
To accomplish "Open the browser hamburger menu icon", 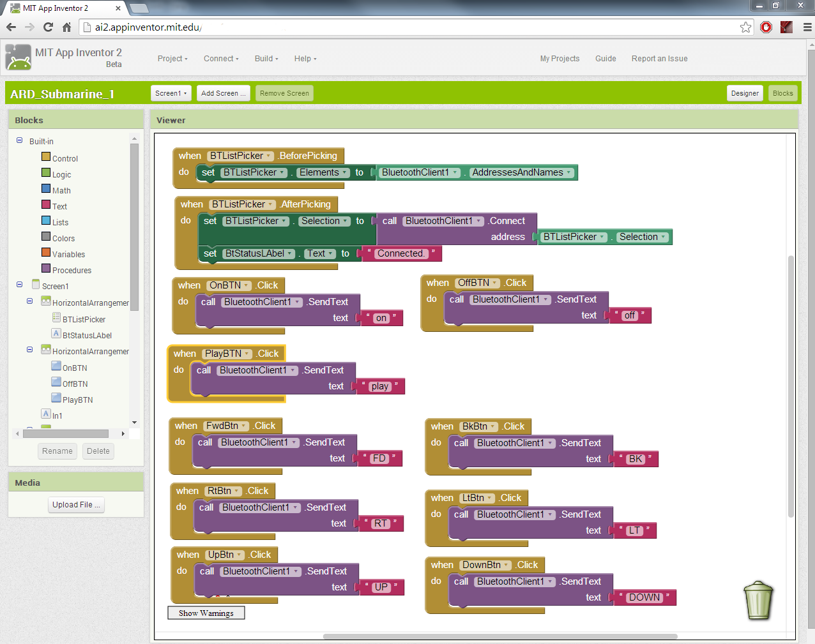I will (807, 27).
